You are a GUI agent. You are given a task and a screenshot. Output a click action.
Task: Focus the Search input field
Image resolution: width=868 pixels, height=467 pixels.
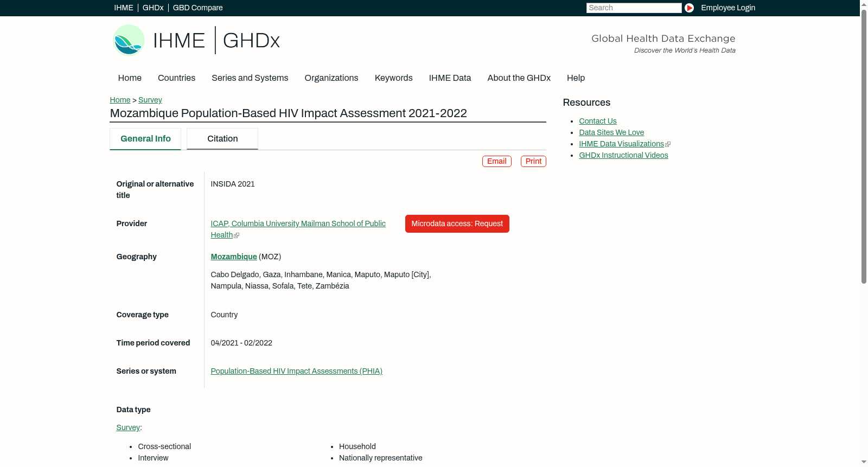(x=634, y=8)
